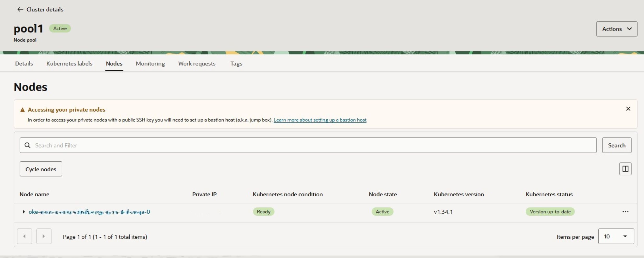Switch to the Details tab

pyautogui.click(x=23, y=63)
